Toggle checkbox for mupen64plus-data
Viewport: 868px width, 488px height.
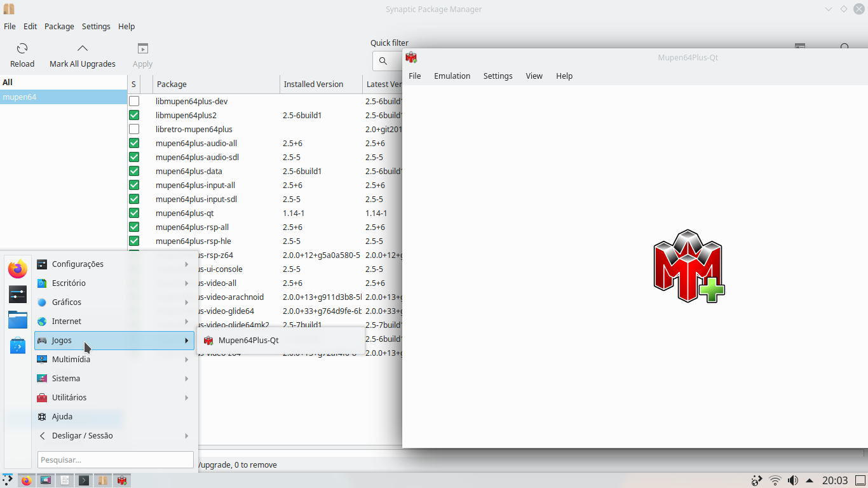[134, 171]
